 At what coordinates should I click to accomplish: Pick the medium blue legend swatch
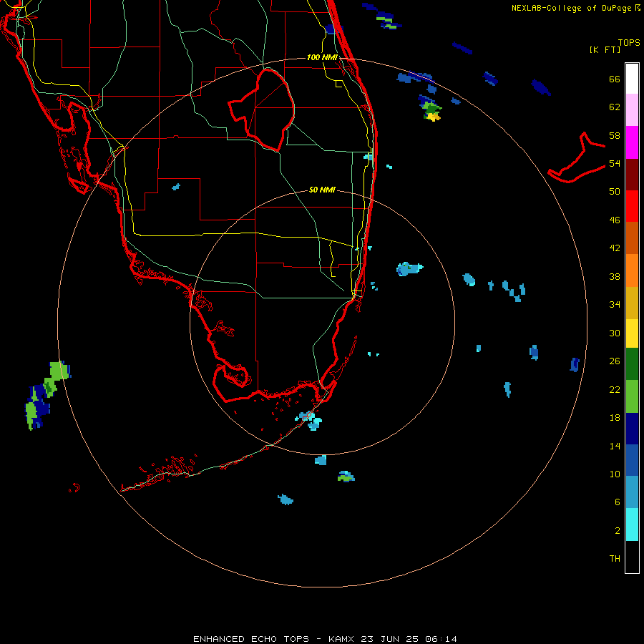point(632,460)
